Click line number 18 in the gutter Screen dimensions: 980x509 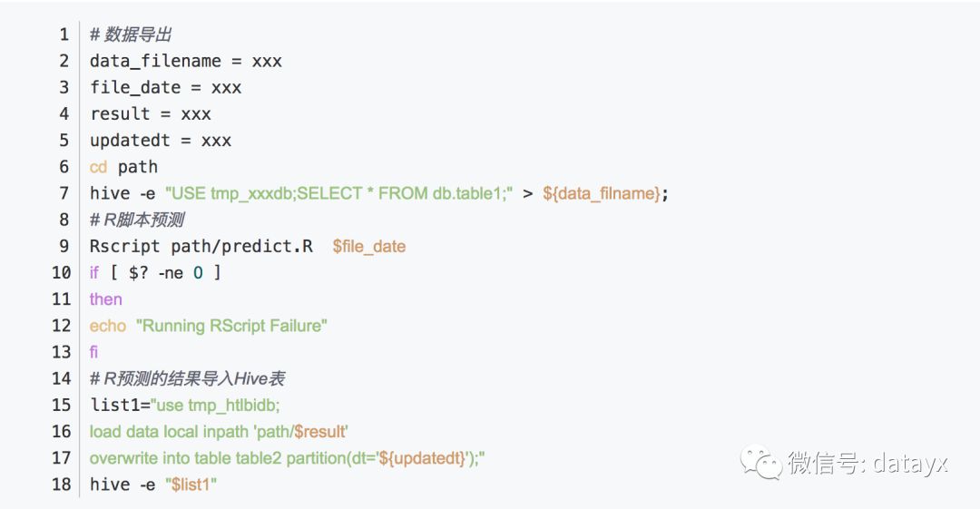click(x=62, y=485)
